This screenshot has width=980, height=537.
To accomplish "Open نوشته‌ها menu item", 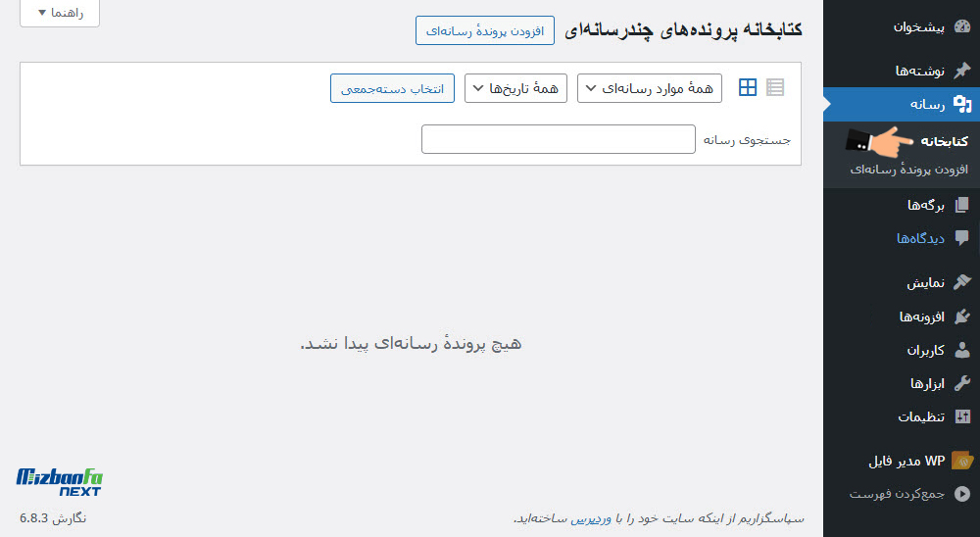I will tap(920, 71).
